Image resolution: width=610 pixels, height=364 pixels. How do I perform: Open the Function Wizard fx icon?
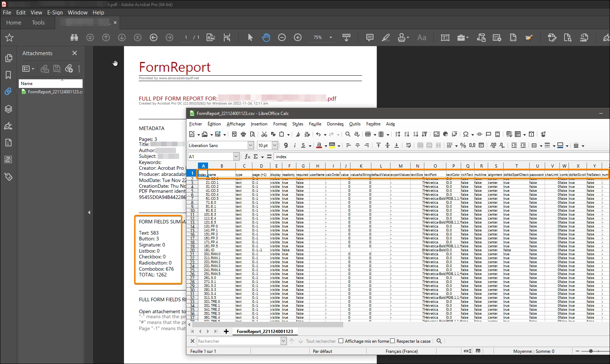click(247, 156)
